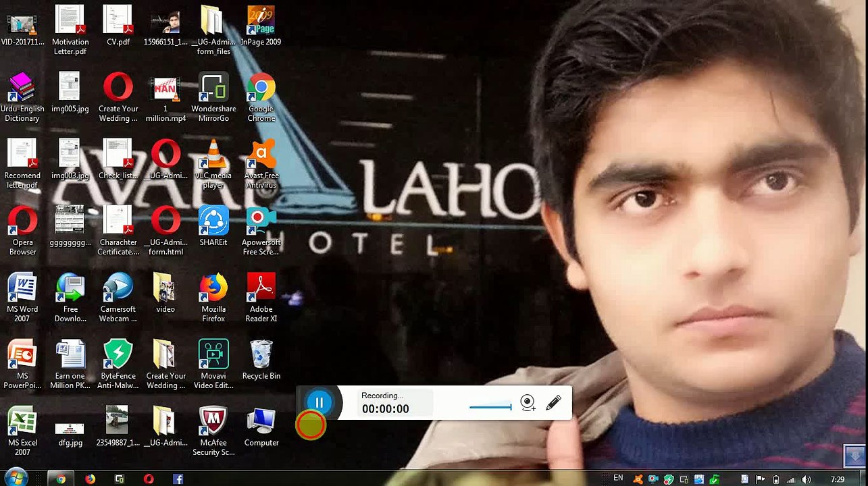Viewport: 868px width, 486px height.
Task: Click the EN language indicator
Action: pos(618,478)
